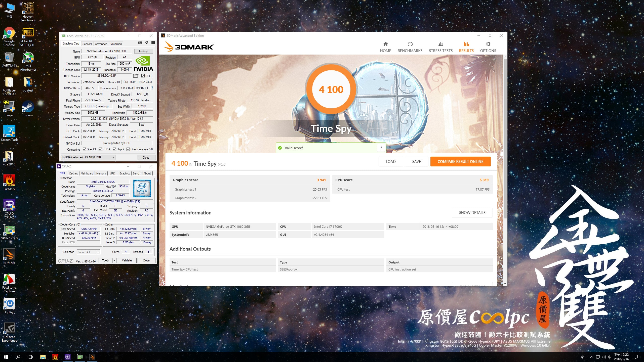Click taskbar clock showing 12:22

coord(621,357)
